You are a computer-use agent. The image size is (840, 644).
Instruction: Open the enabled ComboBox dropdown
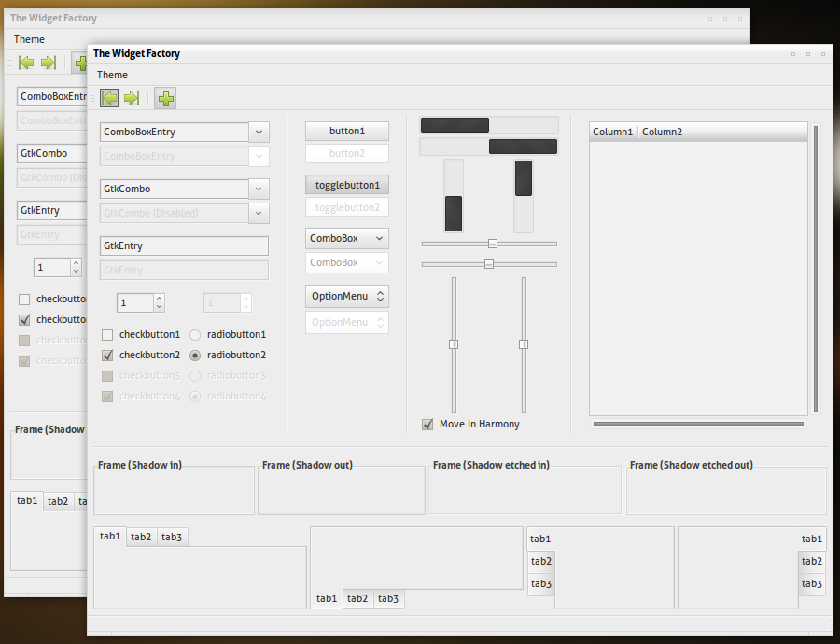(x=347, y=238)
